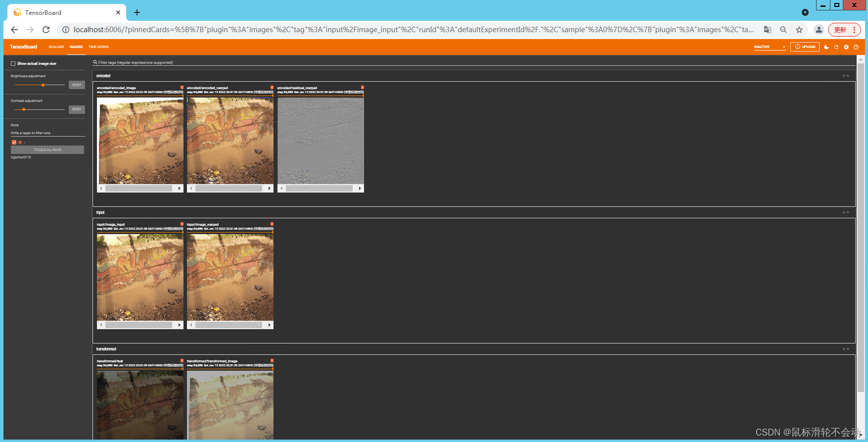Switch to the SCALARS tab
The height and width of the screenshot is (442, 868).
pos(56,47)
